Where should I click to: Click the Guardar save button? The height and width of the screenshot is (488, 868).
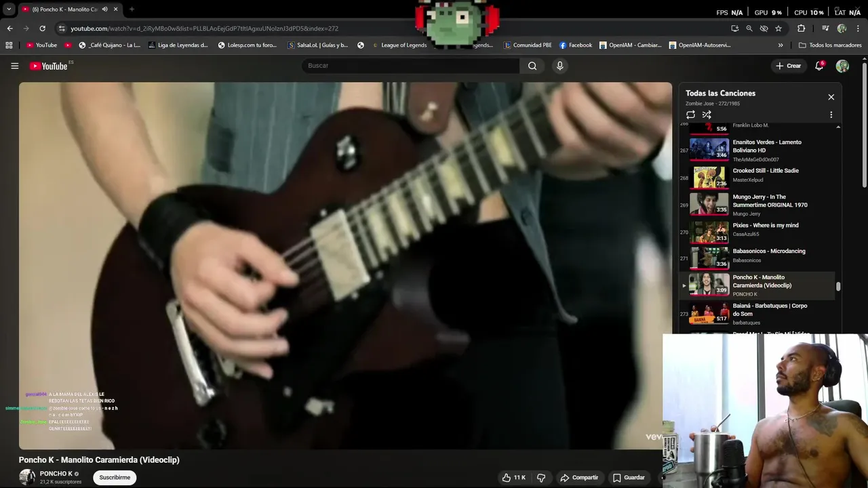click(x=629, y=478)
